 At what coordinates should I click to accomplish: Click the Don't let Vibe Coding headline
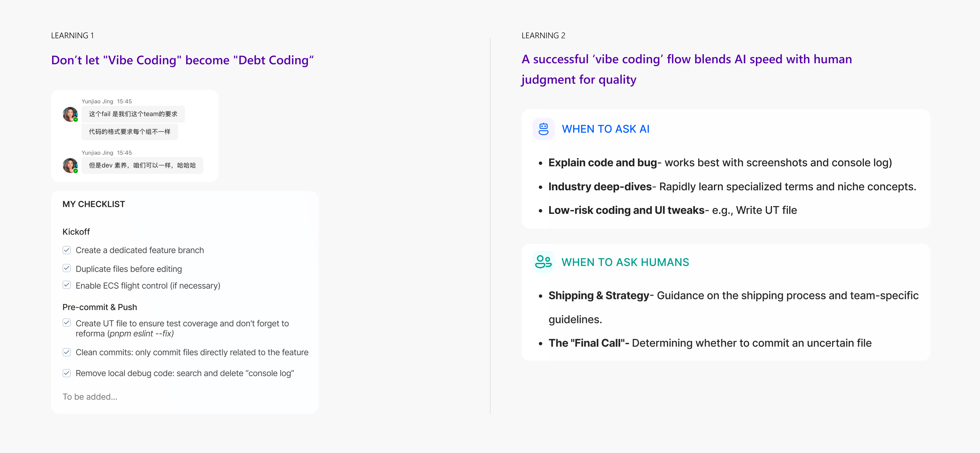(182, 60)
